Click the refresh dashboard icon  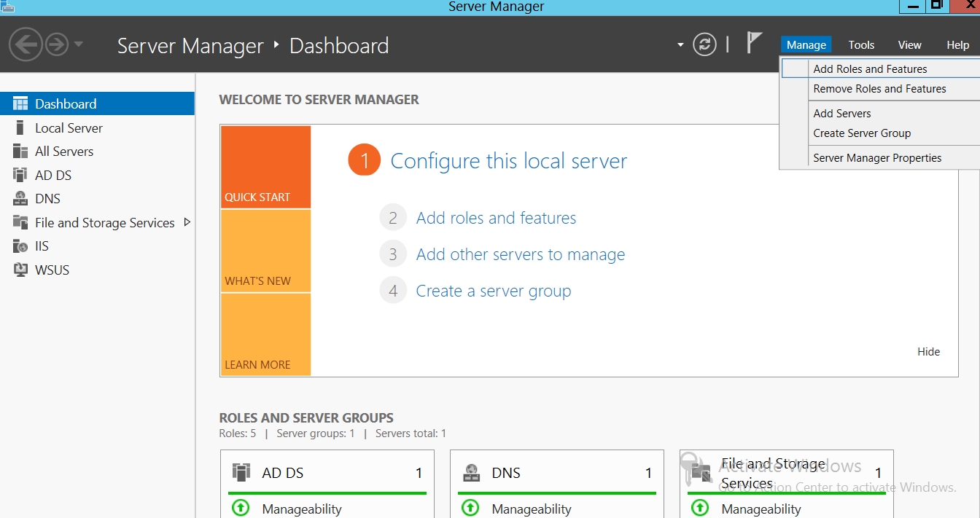[x=704, y=45]
